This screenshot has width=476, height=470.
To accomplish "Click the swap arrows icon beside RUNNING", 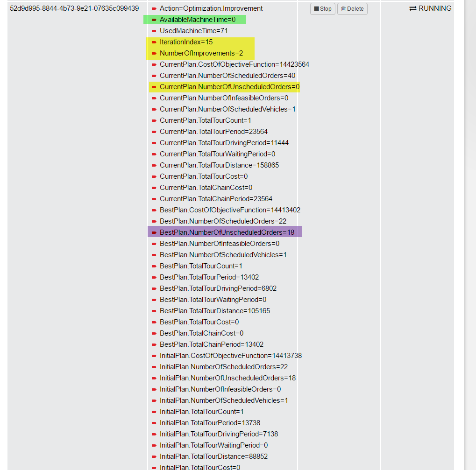I will tap(413, 8).
